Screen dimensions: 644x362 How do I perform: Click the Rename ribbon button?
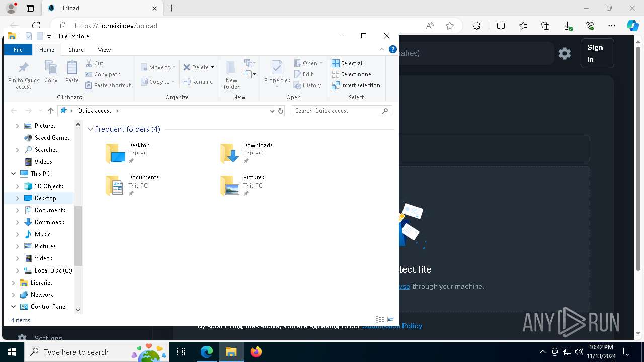(x=198, y=82)
